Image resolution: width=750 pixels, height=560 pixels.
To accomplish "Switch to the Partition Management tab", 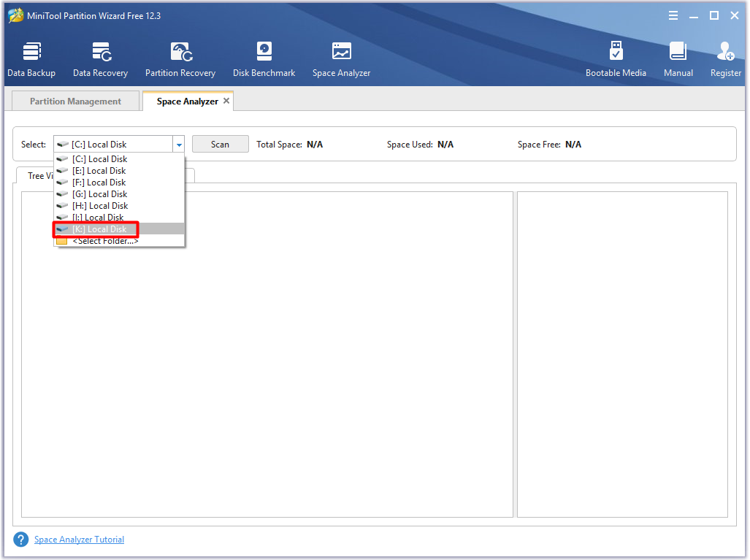I will coord(75,101).
